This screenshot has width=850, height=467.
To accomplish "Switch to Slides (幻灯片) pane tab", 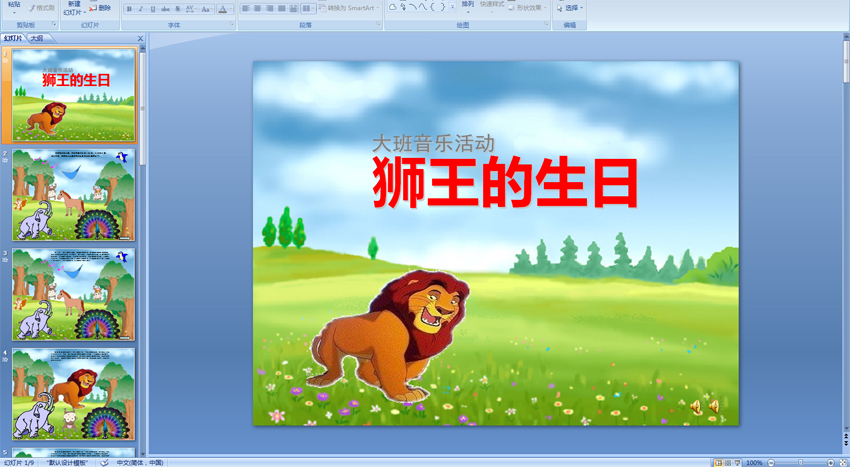I will [14, 38].
